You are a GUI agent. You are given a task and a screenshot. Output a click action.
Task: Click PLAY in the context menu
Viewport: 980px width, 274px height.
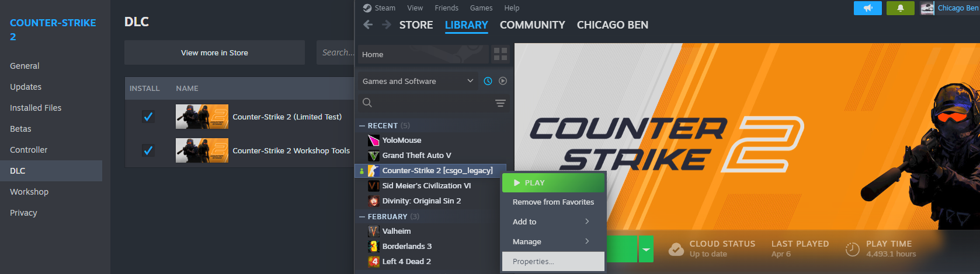[553, 182]
